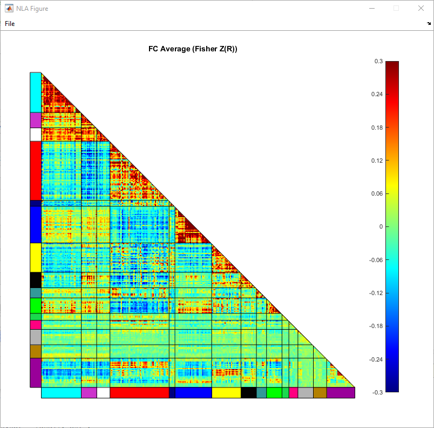Click the colorbar tick label '0.18'
The image size is (434, 428).
377,128
